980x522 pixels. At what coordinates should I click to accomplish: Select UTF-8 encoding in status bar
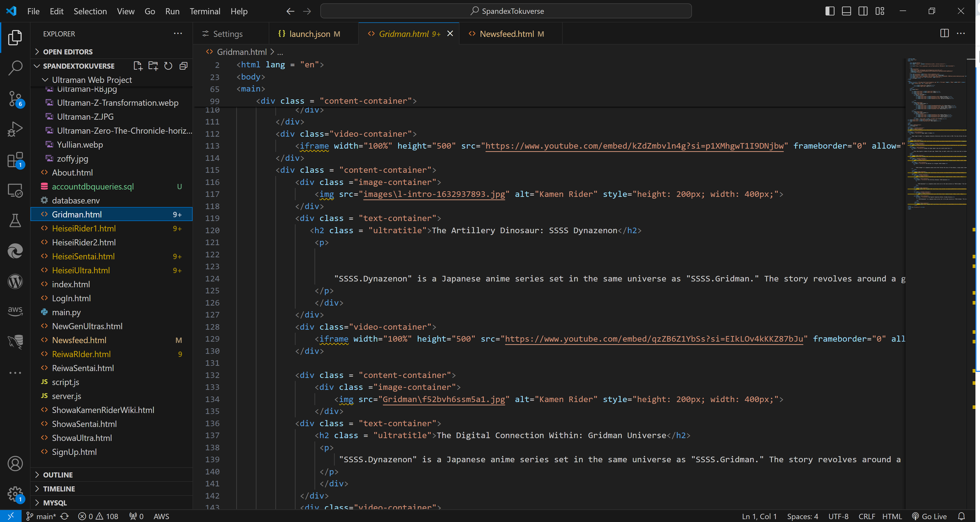[x=838, y=516]
